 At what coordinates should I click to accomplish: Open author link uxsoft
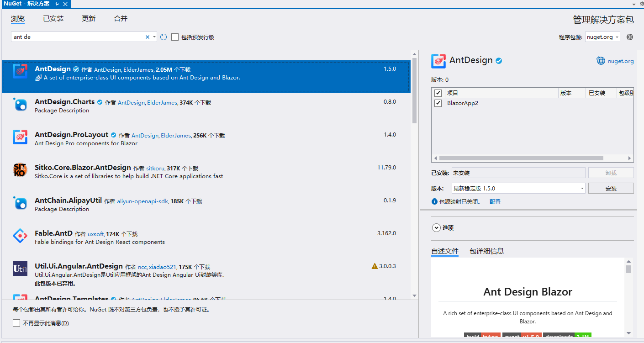click(x=96, y=234)
